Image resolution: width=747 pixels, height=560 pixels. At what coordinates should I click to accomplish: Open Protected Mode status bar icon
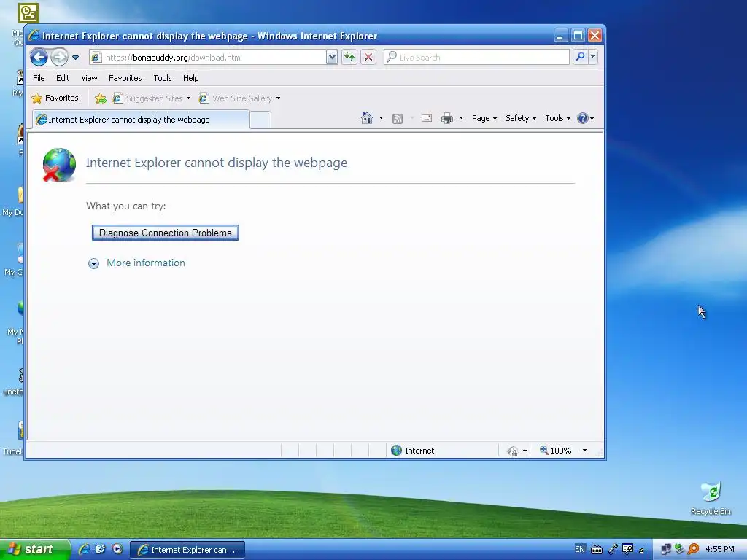click(x=513, y=451)
